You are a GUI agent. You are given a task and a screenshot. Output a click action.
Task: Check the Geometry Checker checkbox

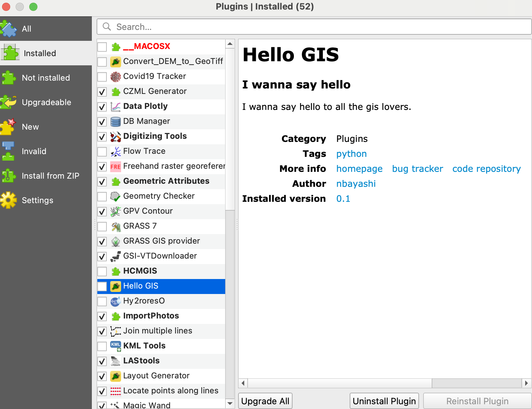point(102,196)
